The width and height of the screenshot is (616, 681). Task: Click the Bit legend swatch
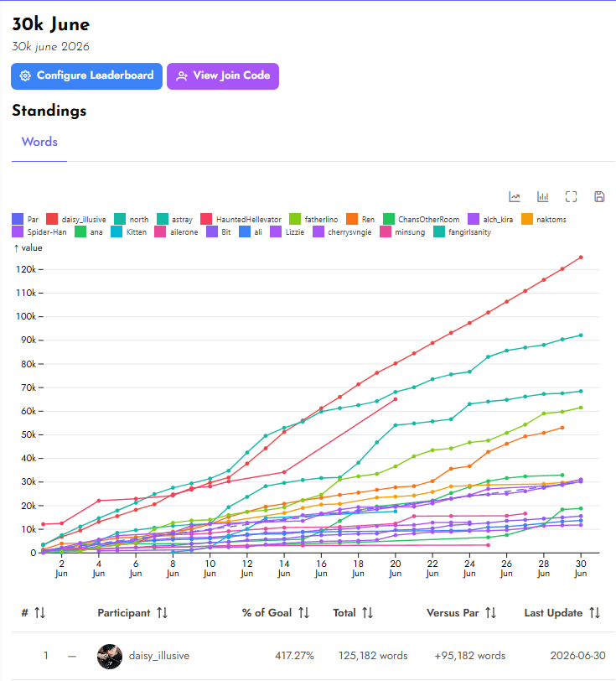tap(212, 232)
